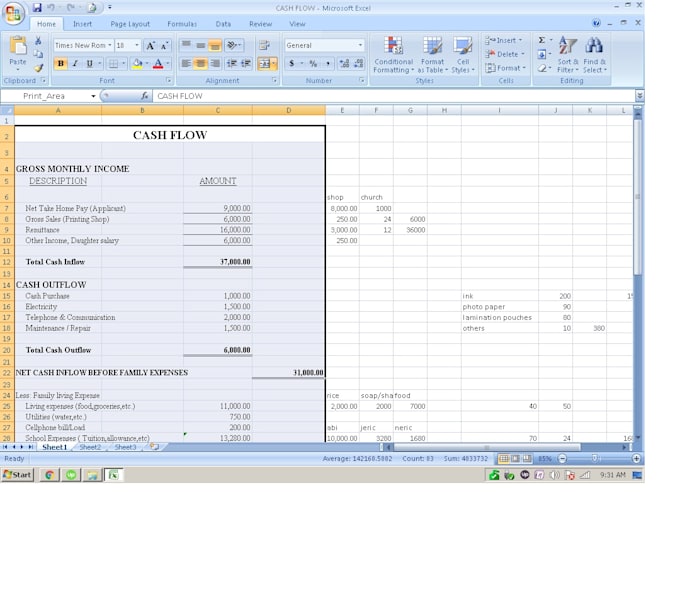Decrease font size with Shrink Font icon
680x604 pixels.
[164, 46]
